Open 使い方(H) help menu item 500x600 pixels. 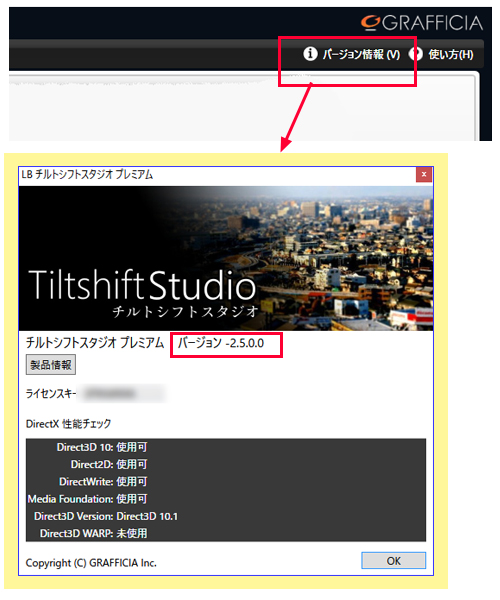(441, 54)
